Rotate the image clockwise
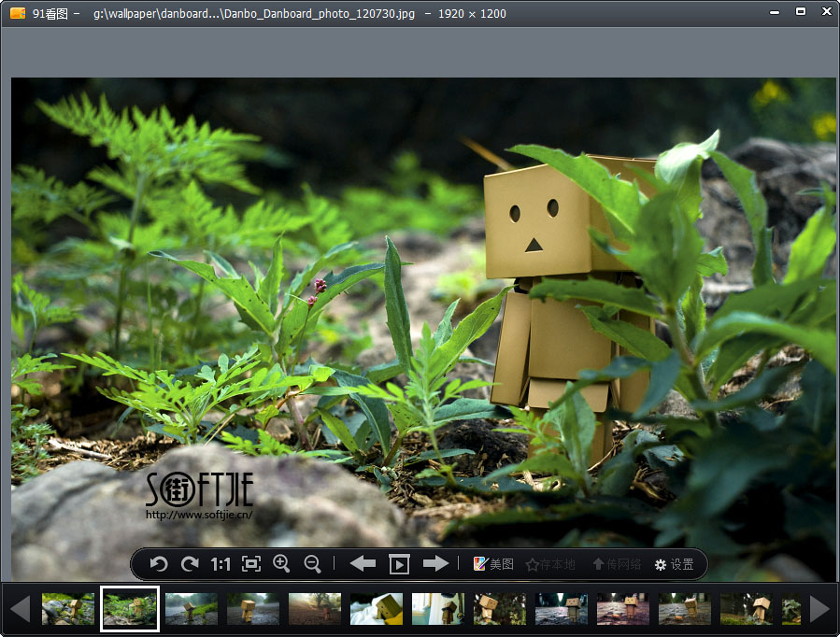Screen dimensions: 840x637 point(190,563)
